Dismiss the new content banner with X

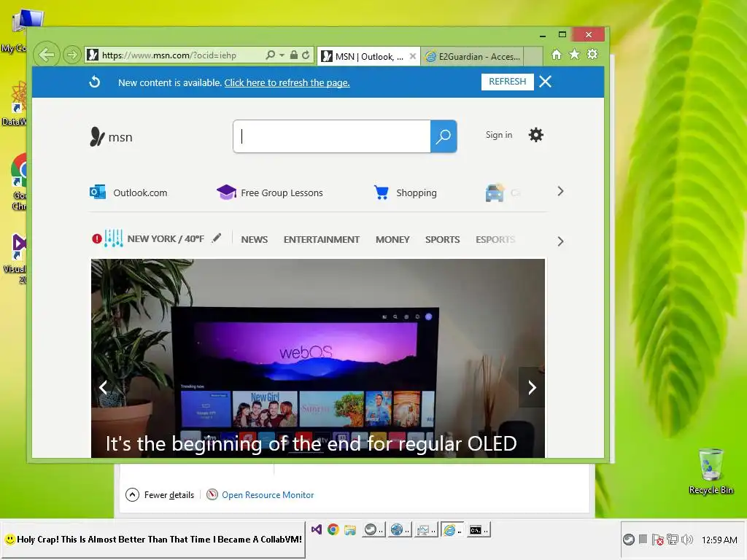(x=546, y=82)
